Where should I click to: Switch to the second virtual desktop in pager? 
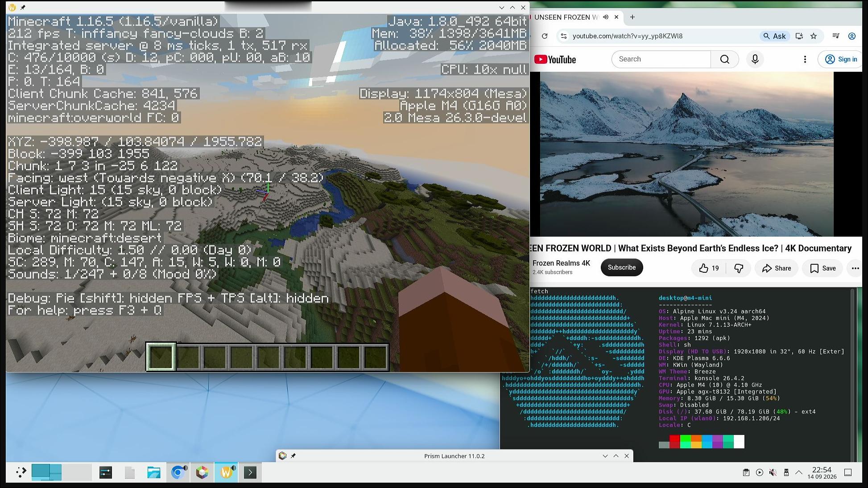77,472
